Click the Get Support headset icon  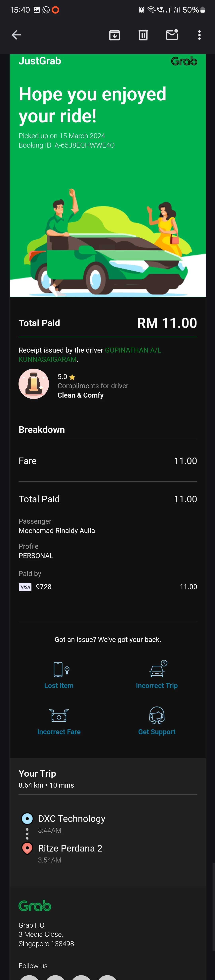click(157, 715)
